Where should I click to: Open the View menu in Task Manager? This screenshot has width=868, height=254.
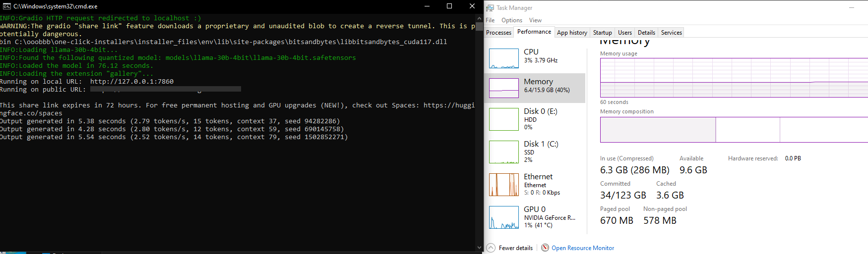[535, 20]
